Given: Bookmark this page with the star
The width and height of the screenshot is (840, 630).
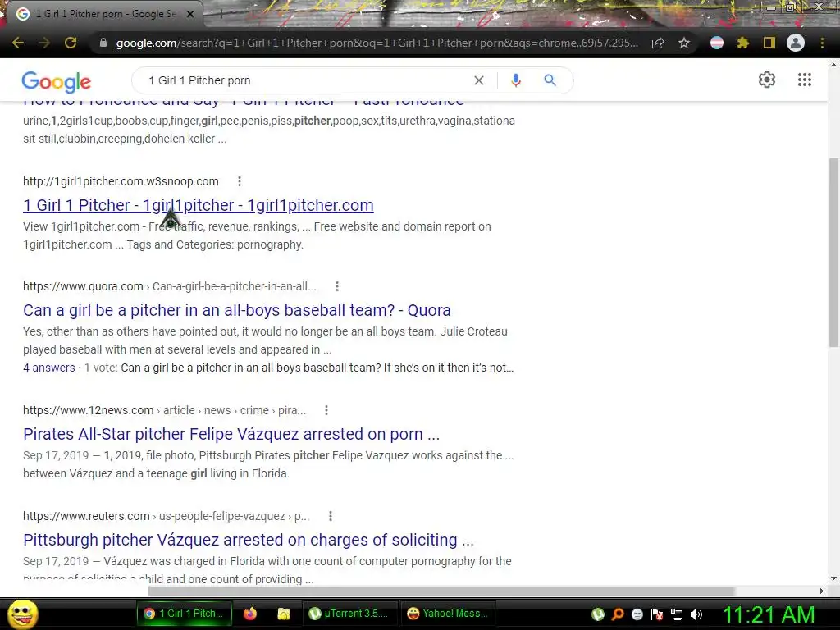Looking at the screenshot, I should [684, 43].
